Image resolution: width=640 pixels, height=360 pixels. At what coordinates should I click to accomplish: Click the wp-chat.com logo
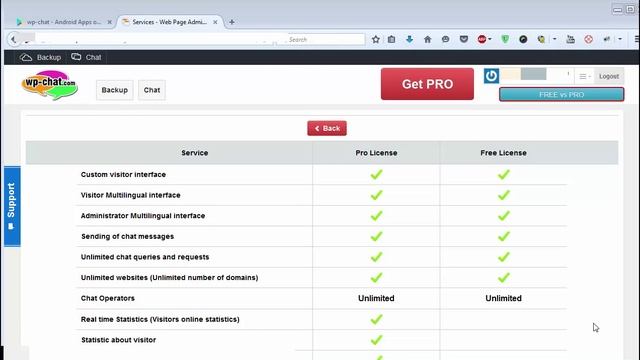(49, 85)
